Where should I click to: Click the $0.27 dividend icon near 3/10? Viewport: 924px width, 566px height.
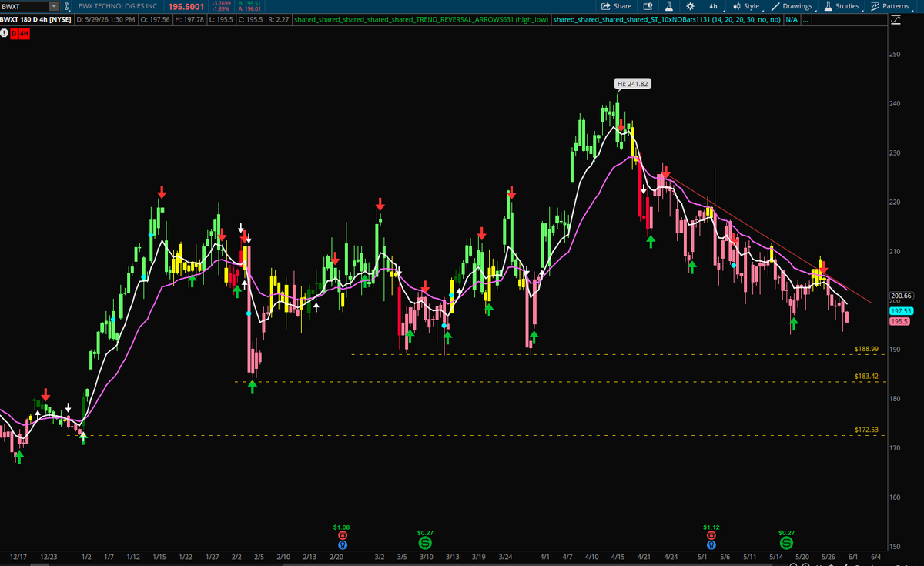(425, 542)
